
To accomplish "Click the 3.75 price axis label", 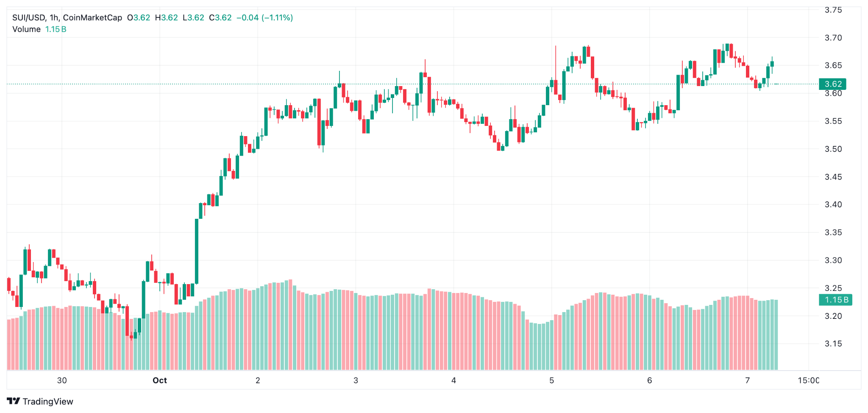I will [833, 10].
